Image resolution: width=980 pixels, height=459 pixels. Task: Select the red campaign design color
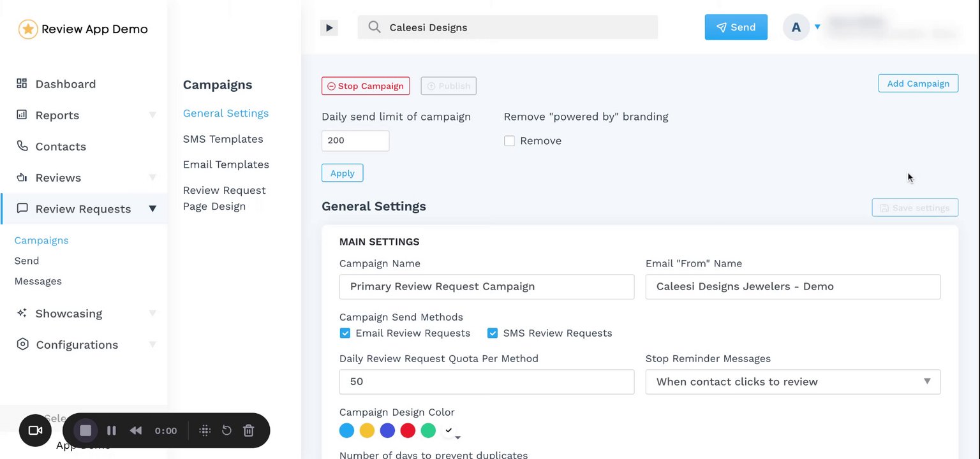[408, 431]
